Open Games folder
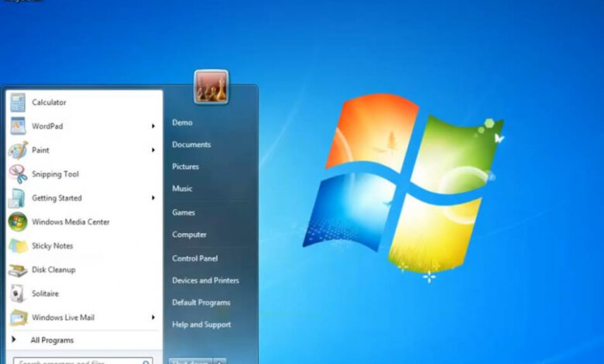The height and width of the screenshot is (364, 604). [x=184, y=212]
